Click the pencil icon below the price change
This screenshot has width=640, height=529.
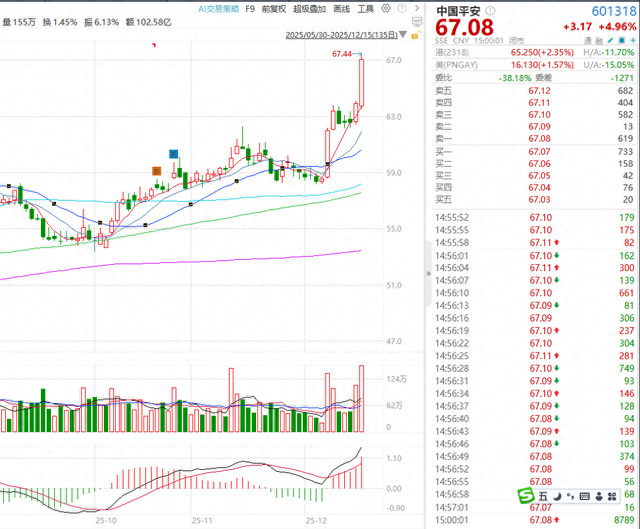click(610, 40)
